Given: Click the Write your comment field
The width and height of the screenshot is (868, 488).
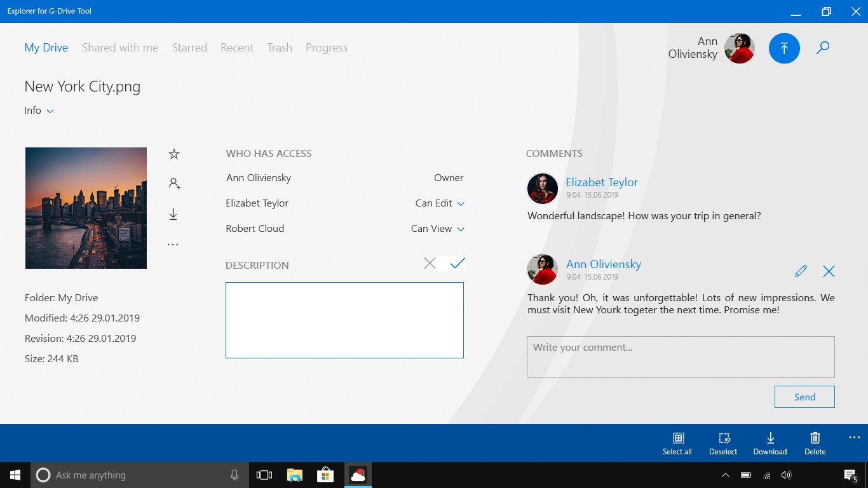Looking at the screenshot, I should [681, 357].
